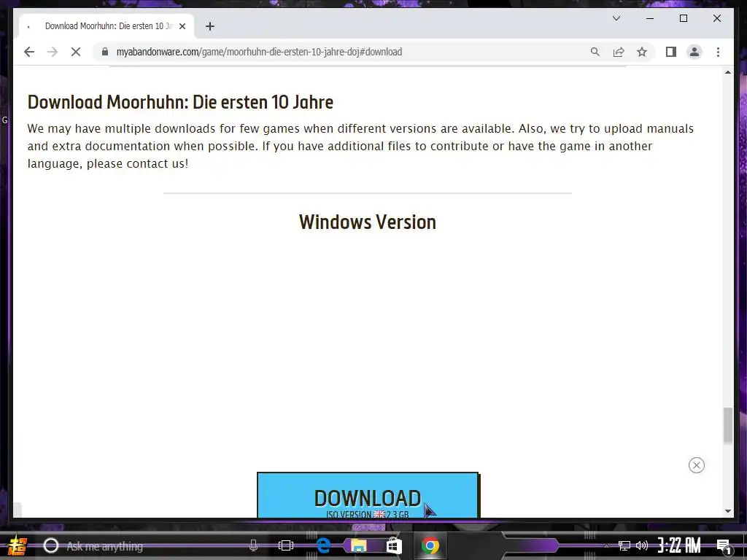Minimize the Chrome window
The height and width of the screenshot is (560, 747).
(650, 18)
